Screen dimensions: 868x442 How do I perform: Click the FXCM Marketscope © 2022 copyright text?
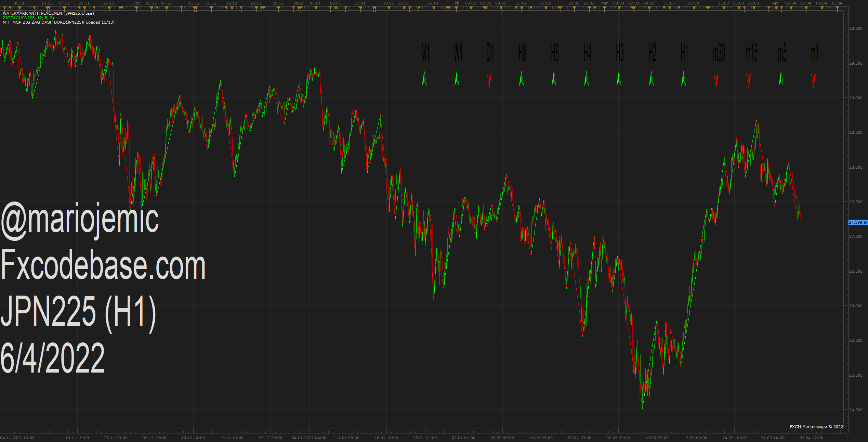click(x=816, y=427)
